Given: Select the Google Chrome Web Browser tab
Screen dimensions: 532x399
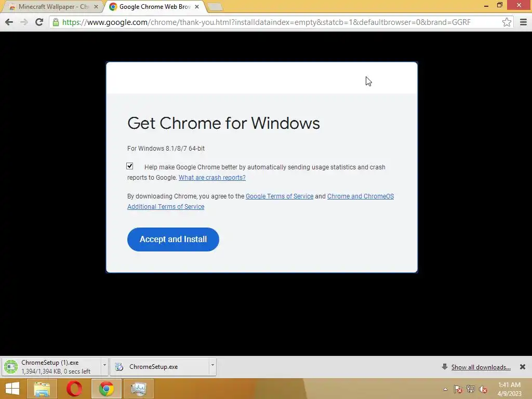Looking at the screenshot, I should click(x=154, y=7).
